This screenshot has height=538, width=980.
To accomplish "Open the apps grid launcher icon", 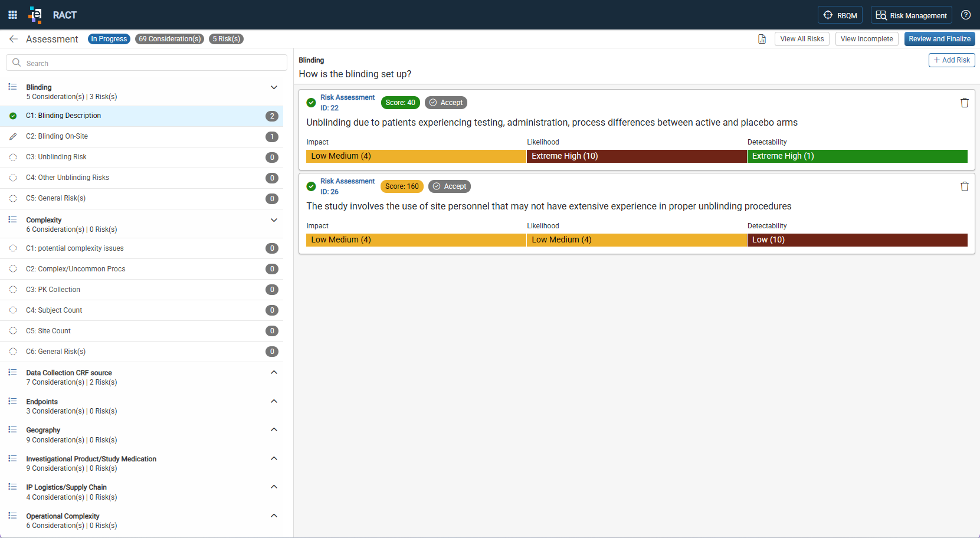I will click(x=12, y=15).
